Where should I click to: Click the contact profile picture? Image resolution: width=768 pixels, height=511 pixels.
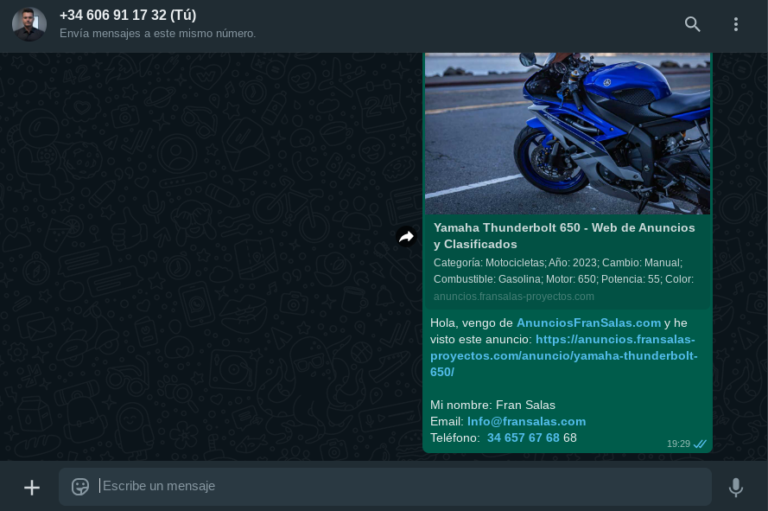pos(29,24)
